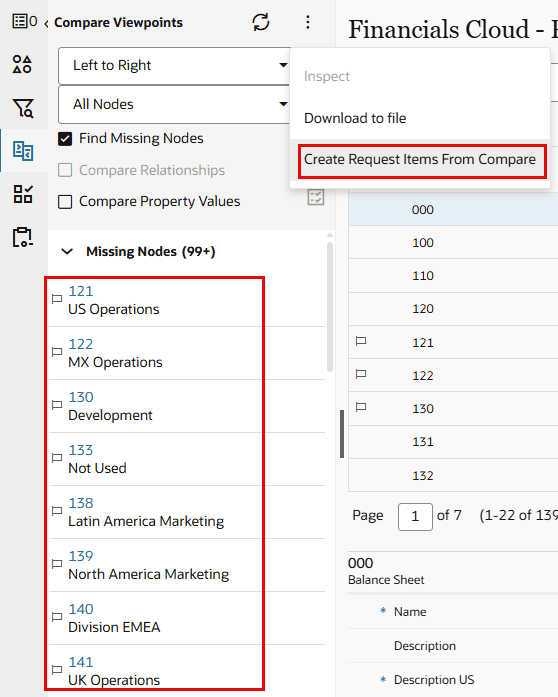
Task: Open the shapes viewpoint icon in sidebar
Action: pos(22,64)
